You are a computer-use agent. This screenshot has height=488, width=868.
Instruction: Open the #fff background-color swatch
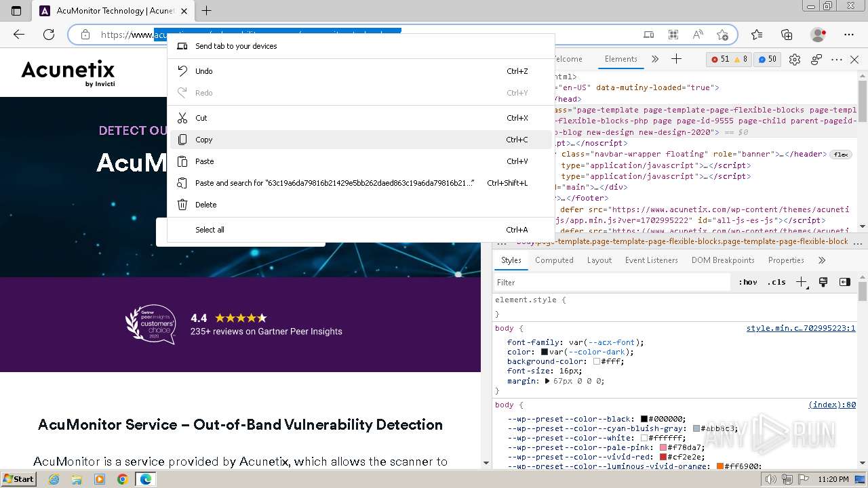[597, 362]
